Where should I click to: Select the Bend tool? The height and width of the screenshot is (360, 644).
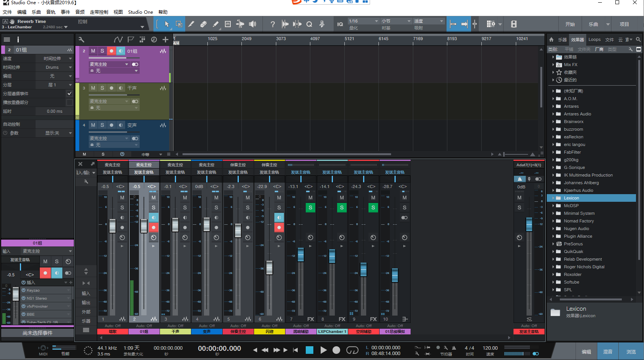[240, 24]
